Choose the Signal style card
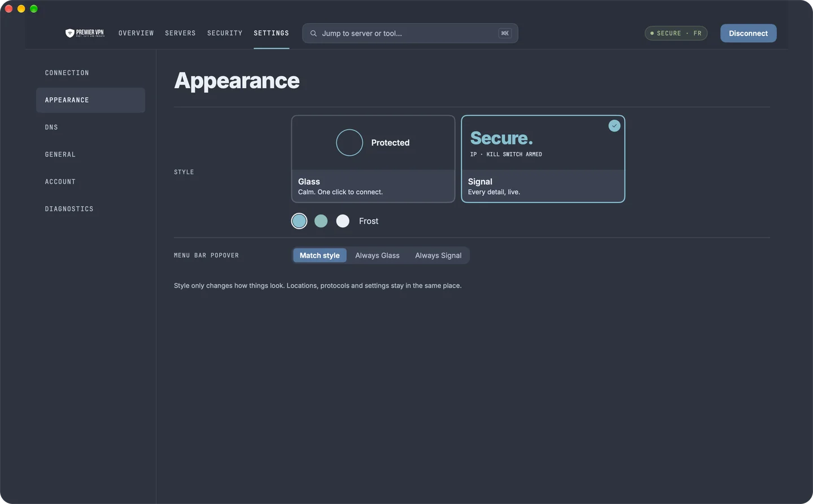Image resolution: width=813 pixels, height=504 pixels. pos(543,159)
